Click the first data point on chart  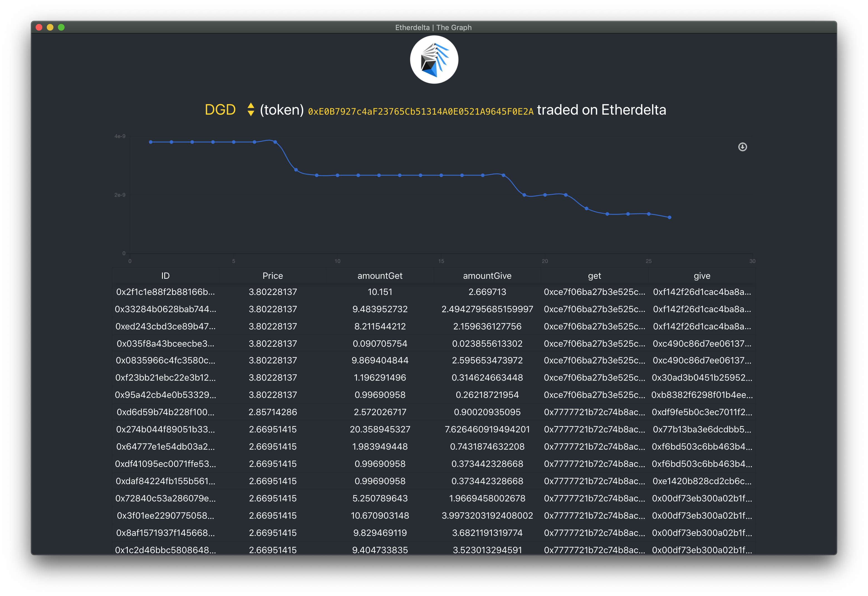[151, 142]
